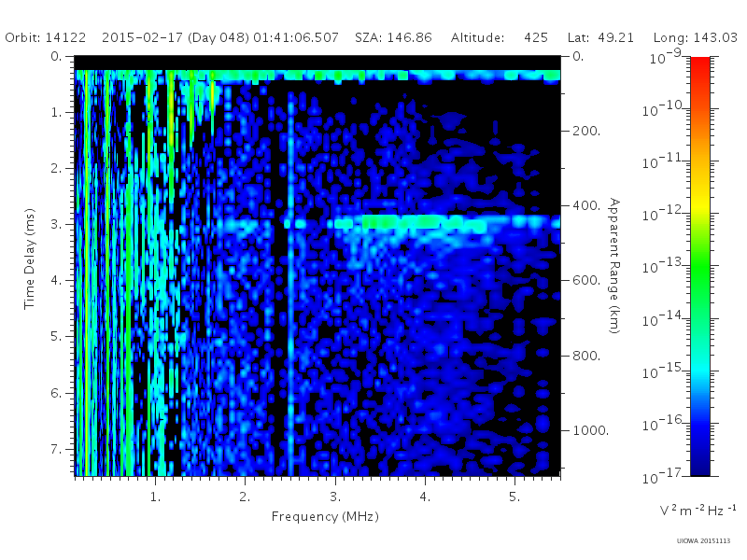Click the '200.' apparent range tick label

pyautogui.click(x=586, y=131)
